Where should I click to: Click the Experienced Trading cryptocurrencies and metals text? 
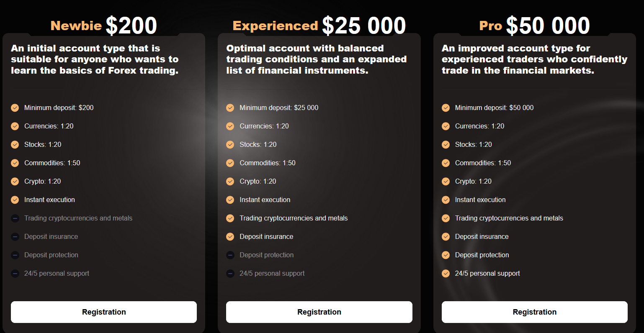tap(294, 218)
